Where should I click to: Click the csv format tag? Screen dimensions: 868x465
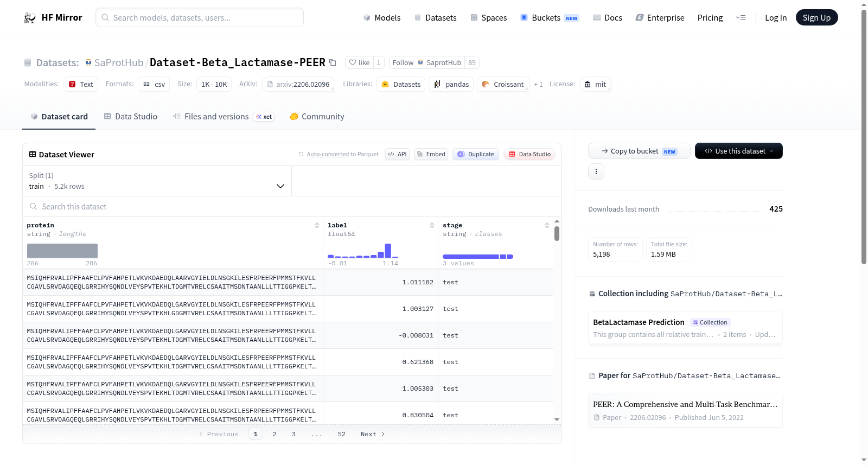[154, 84]
